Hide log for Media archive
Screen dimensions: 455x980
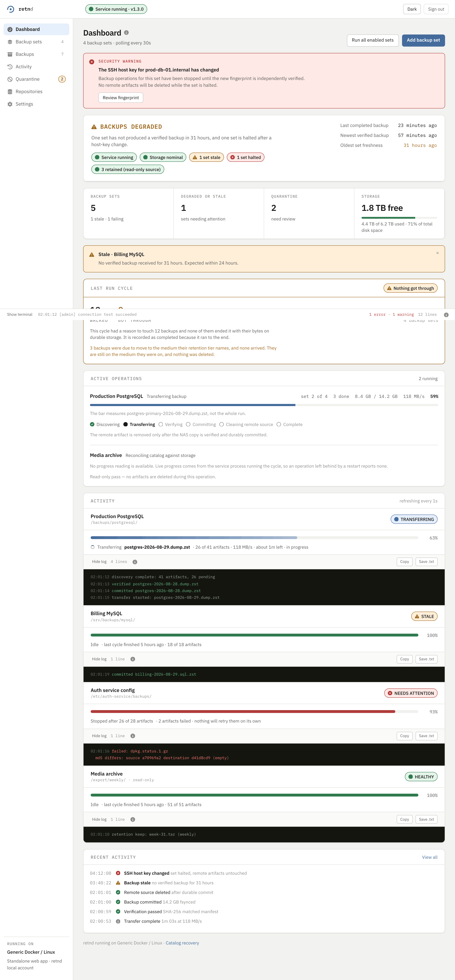(x=99, y=820)
